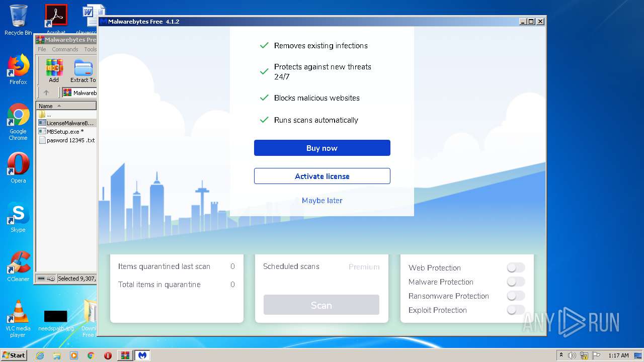
Task: Open the Recycle Bin desktop icon
Action: pyautogui.click(x=18, y=20)
